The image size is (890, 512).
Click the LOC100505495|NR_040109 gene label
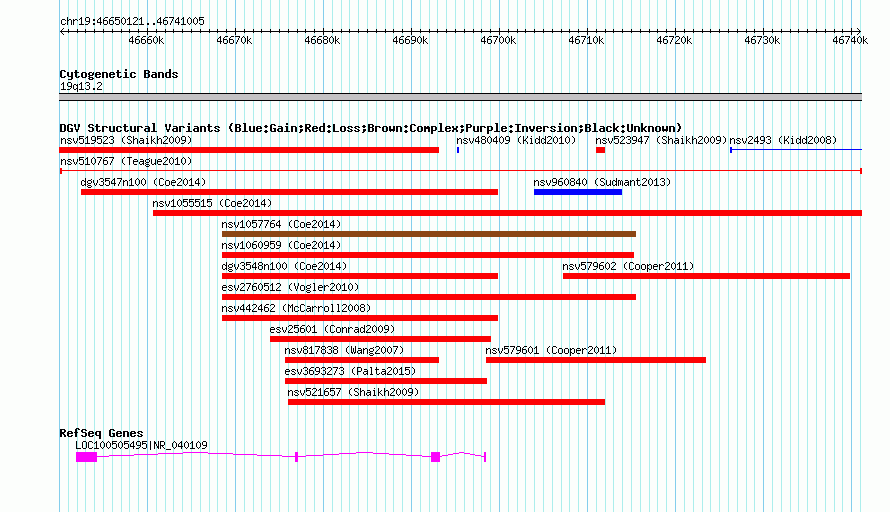point(141,446)
